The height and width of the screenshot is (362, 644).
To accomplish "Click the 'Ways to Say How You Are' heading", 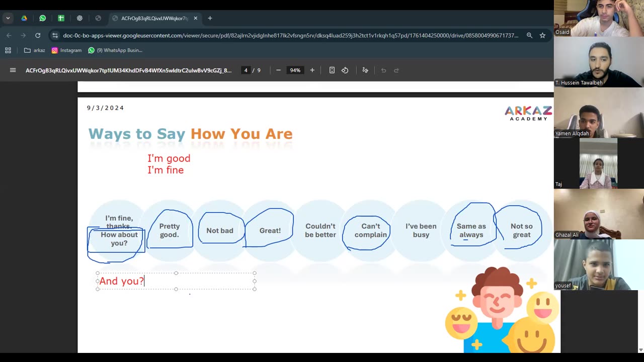I will pyautogui.click(x=190, y=134).
